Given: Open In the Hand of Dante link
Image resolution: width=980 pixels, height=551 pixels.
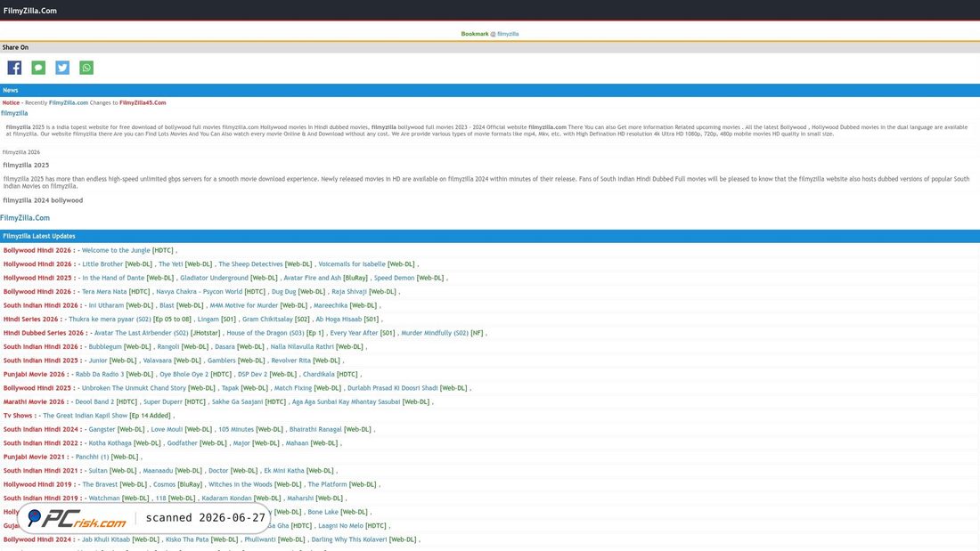Looking at the screenshot, I should coord(113,278).
